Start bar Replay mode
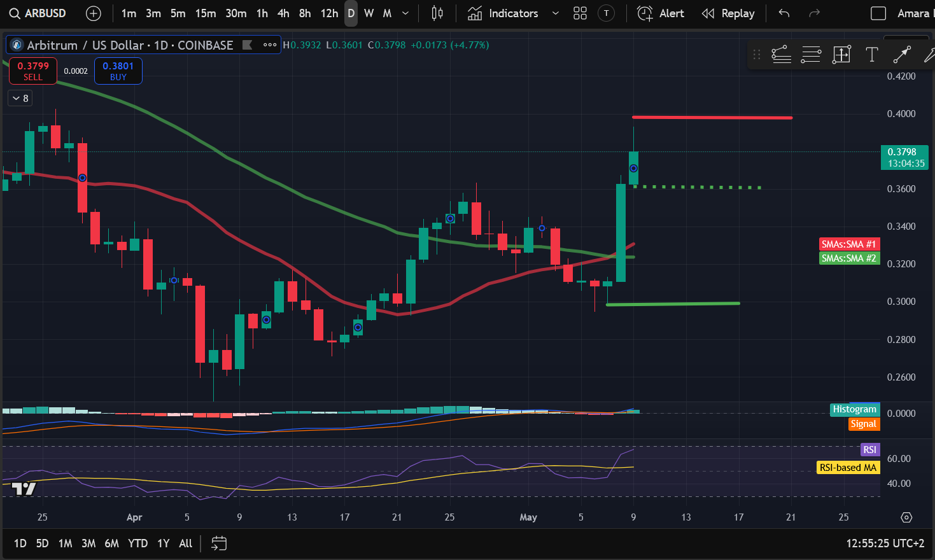Image resolution: width=935 pixels, height=560 pixels. click(728, 13)
